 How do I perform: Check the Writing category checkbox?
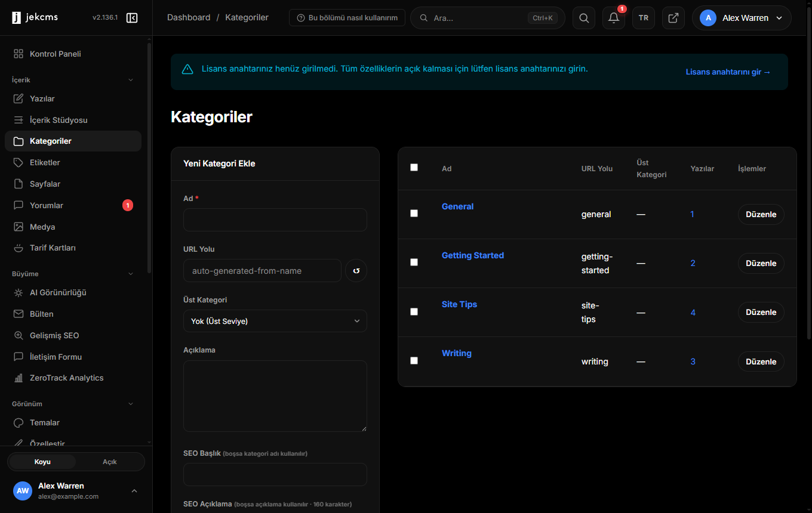[x=414, y=361]
